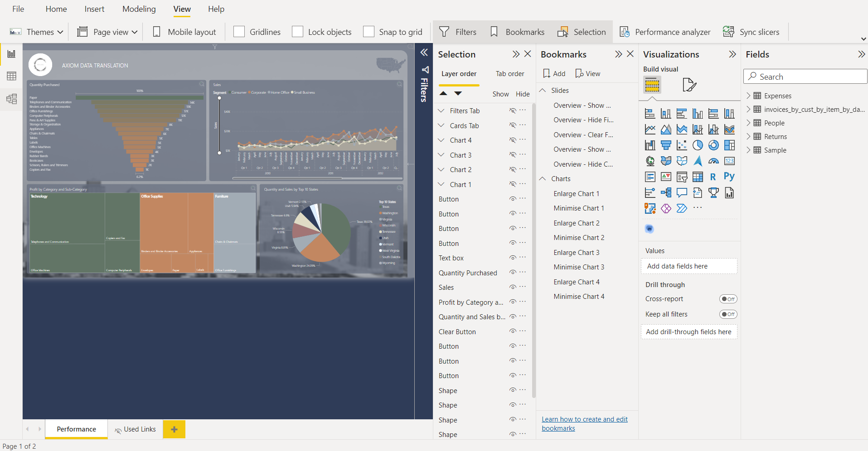Click the bookmarks View button

(587, 73)
